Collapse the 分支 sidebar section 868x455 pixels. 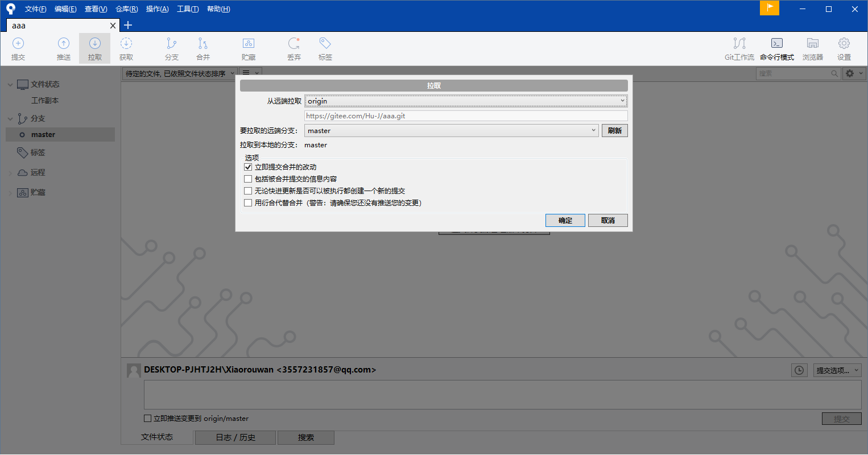pos(10,119)
